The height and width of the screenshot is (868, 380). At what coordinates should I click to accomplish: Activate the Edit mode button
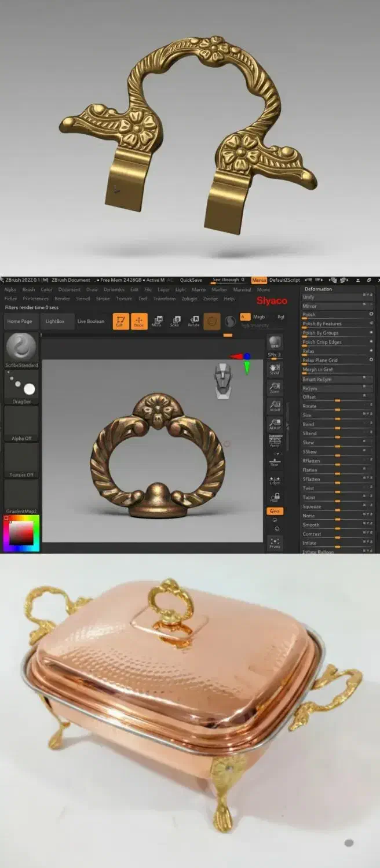click(120, 321)
